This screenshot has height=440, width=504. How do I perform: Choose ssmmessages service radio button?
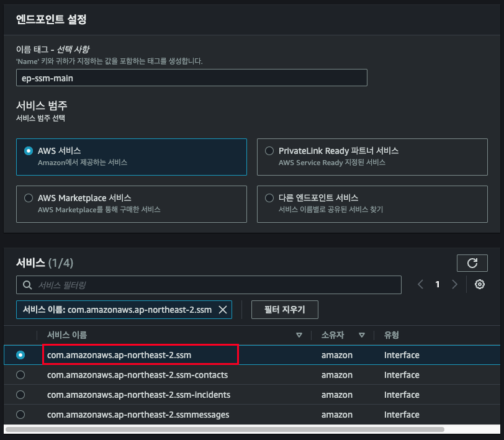pyautogui.click(x=20, y=415)
